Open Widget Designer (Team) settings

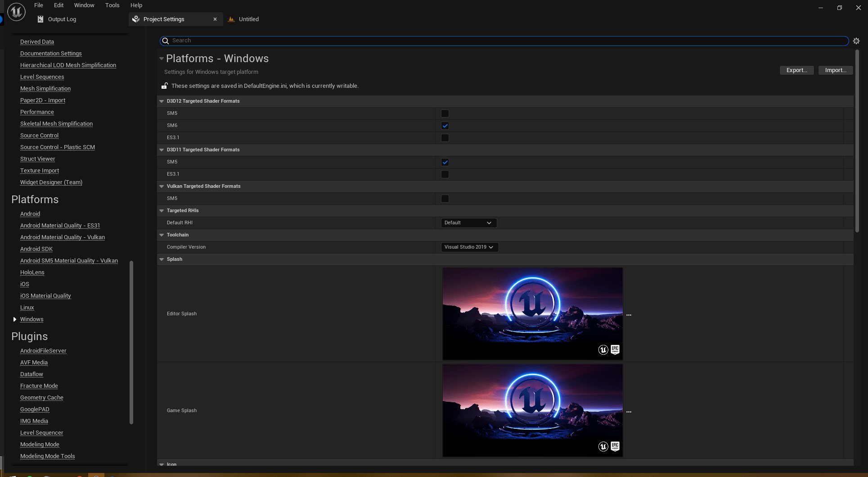tap(51, 182)
